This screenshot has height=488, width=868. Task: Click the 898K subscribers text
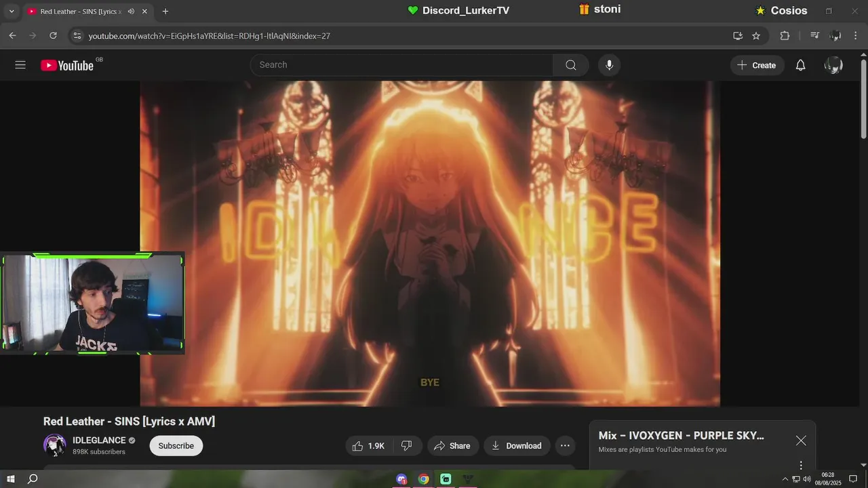pyautogui.click(x=99, y=451)
